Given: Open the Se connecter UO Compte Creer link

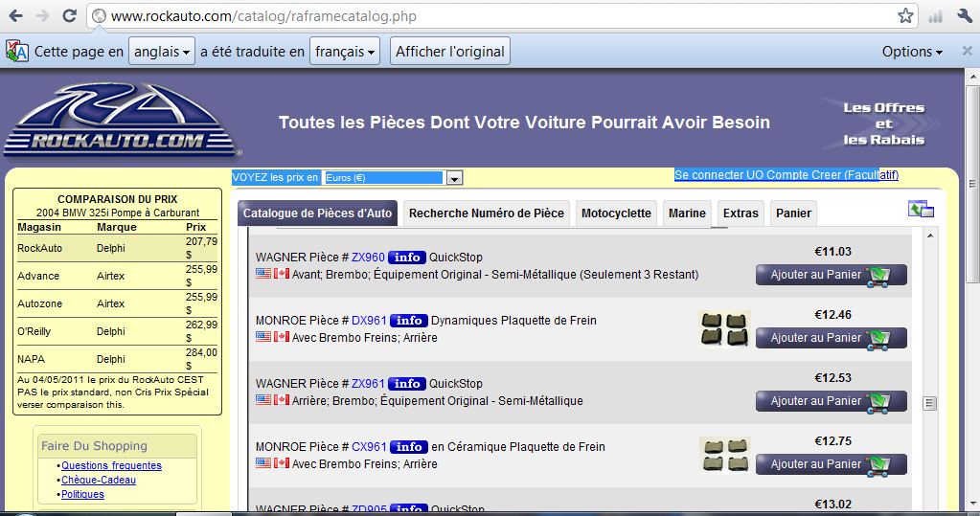Looking at the screenshot, I should [786, 175].
